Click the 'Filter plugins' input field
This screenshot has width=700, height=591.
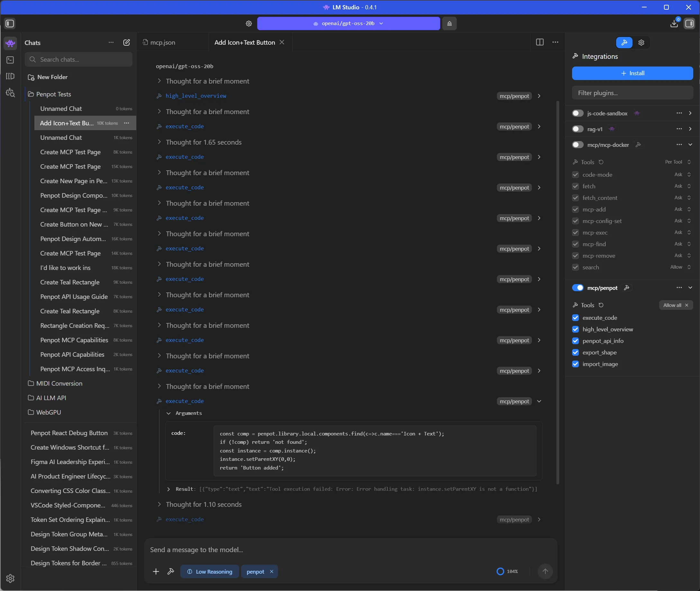point(632,93)
